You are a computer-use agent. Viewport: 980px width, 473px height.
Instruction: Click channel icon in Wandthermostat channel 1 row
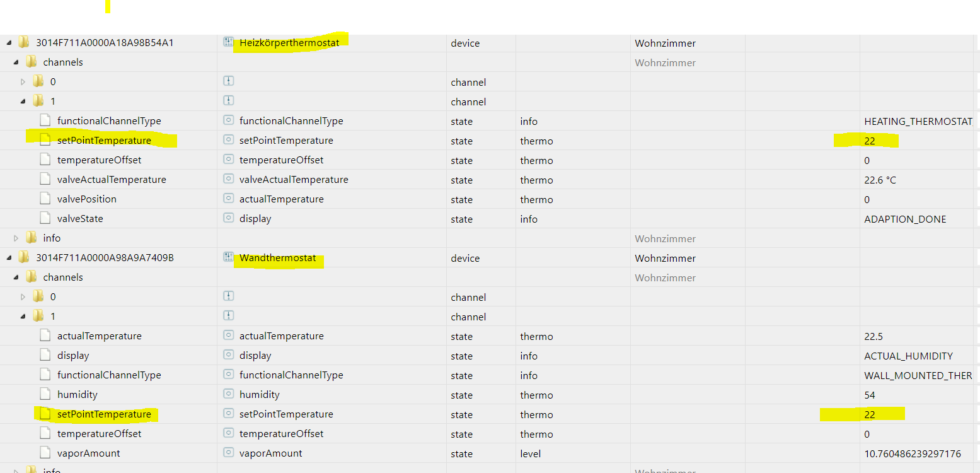click(x=229, y=316)
